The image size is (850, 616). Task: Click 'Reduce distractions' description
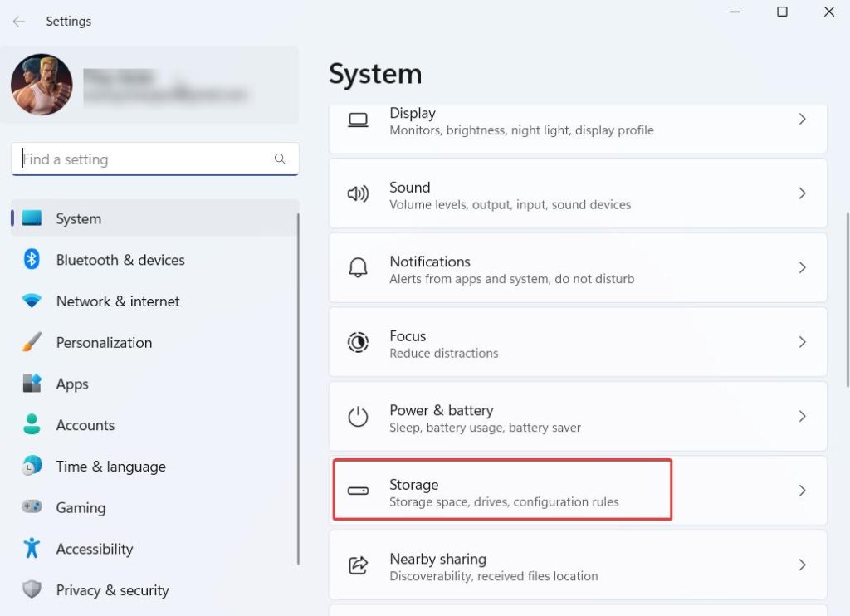443,353
